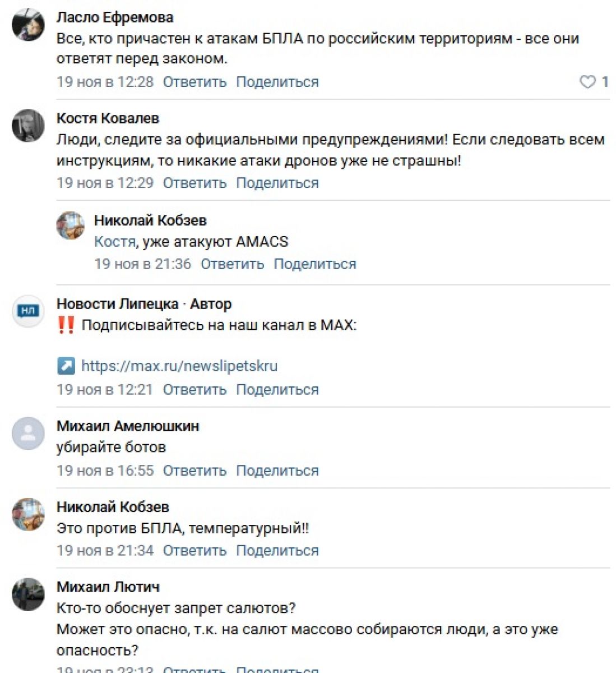Like Ласло Ефремова's comment with the heart

(587, 82)
